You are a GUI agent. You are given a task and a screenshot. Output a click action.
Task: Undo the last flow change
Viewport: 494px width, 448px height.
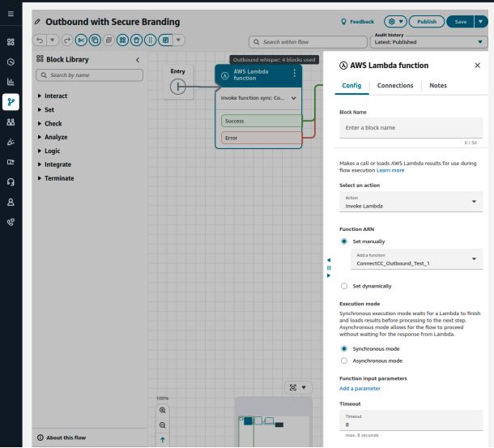coord(40,40)
